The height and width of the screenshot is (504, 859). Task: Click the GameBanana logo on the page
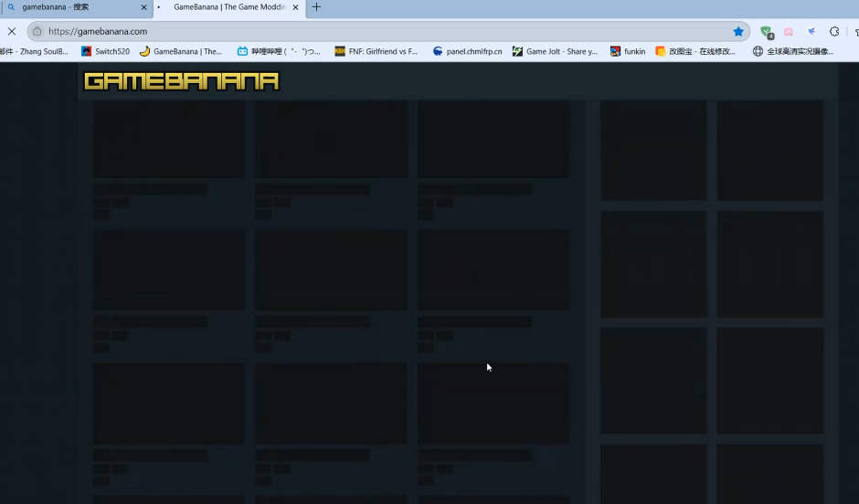click(x=181, y=81)
